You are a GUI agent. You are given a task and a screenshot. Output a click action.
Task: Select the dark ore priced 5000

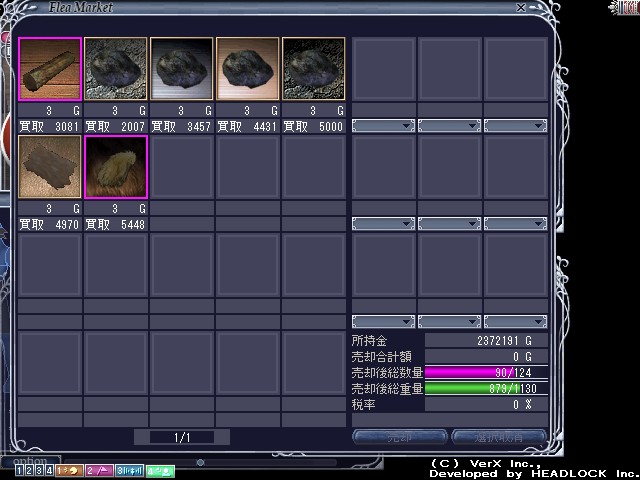coord(314,69)
